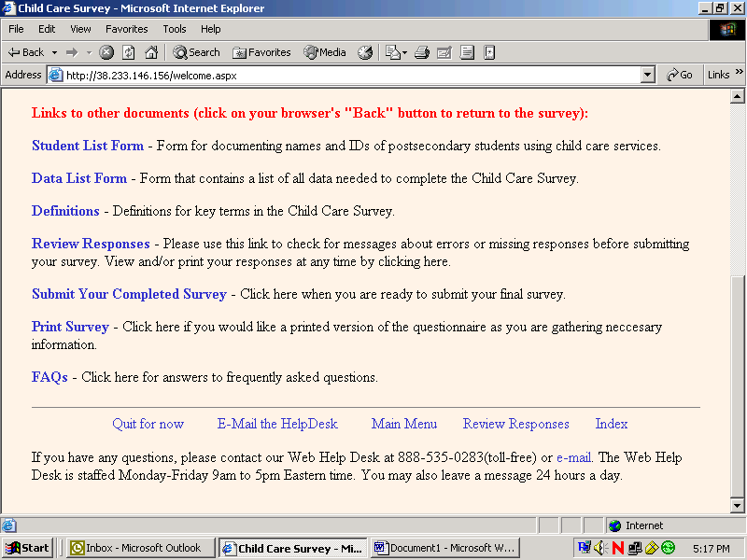Expand the address bar dropdown arrow
The image size is (747, 560).
(x=648, y=75)
